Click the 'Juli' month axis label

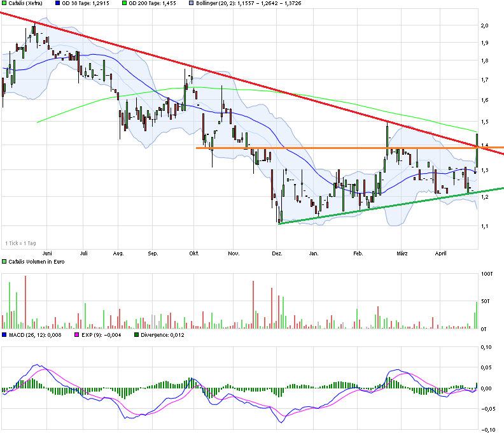(83, 253)
